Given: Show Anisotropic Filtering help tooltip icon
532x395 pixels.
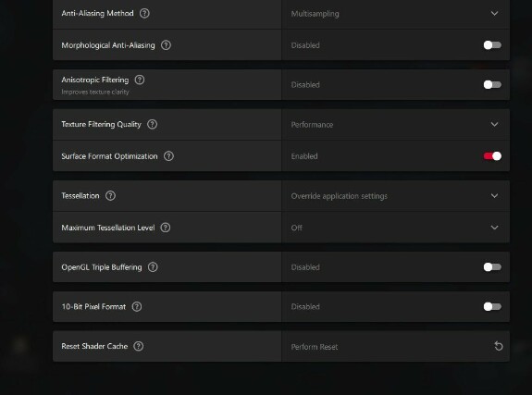Looking at the screenshot, I should (140, 80).
